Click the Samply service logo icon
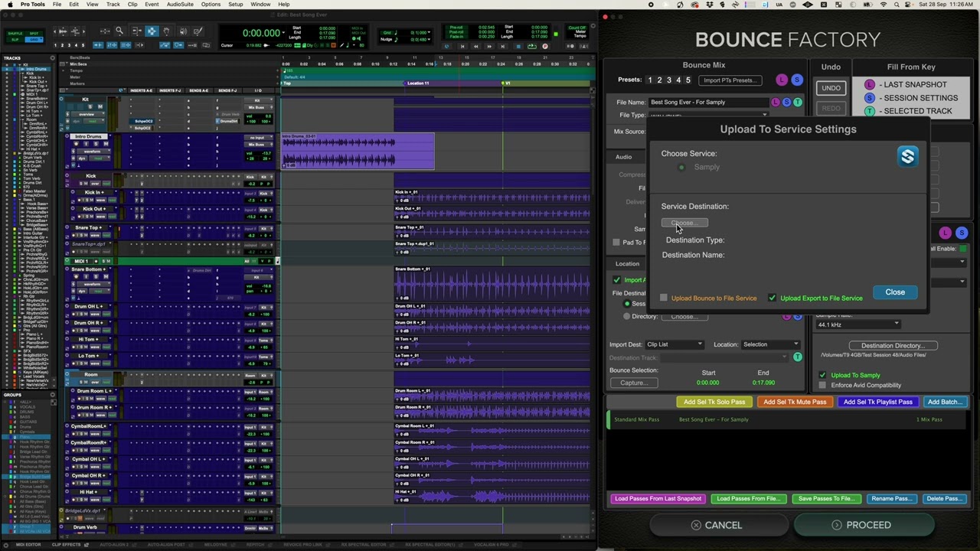The image size is (980, 551). point(907,157)
